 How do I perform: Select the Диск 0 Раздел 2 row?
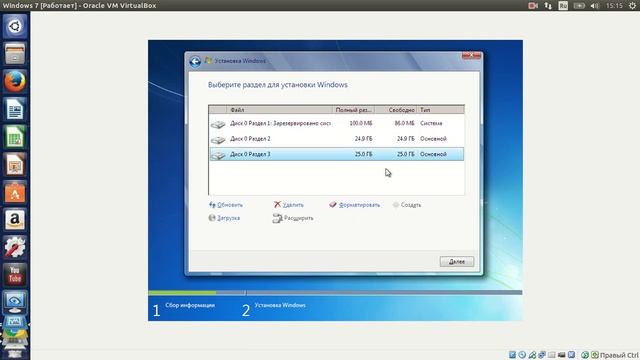(x=336, y=139)
